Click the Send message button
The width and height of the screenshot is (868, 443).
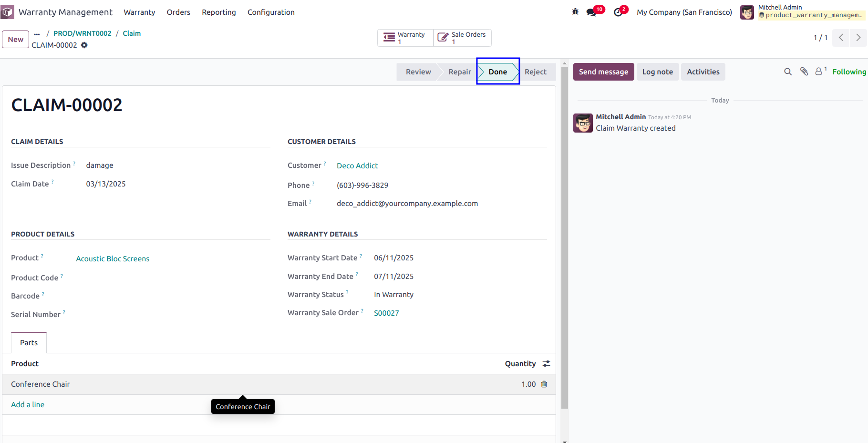(x=603, y=72)
